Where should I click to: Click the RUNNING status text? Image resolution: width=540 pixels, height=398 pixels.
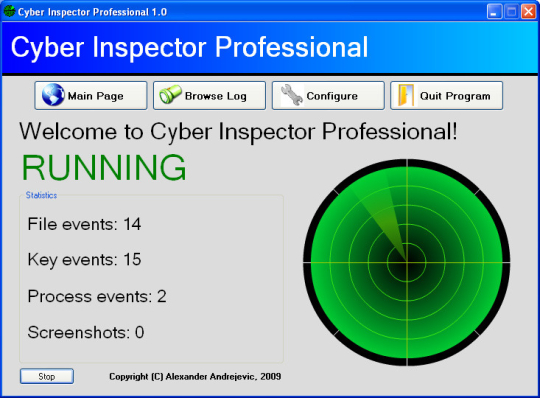tap(104, 168)
